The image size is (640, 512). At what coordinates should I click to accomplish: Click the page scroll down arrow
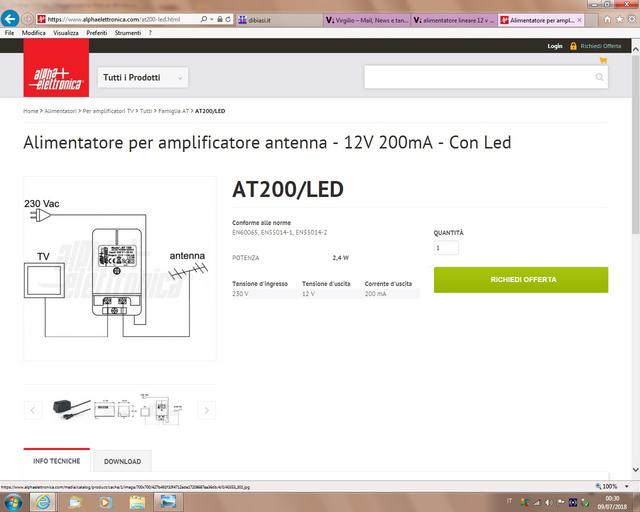point(636,470)
